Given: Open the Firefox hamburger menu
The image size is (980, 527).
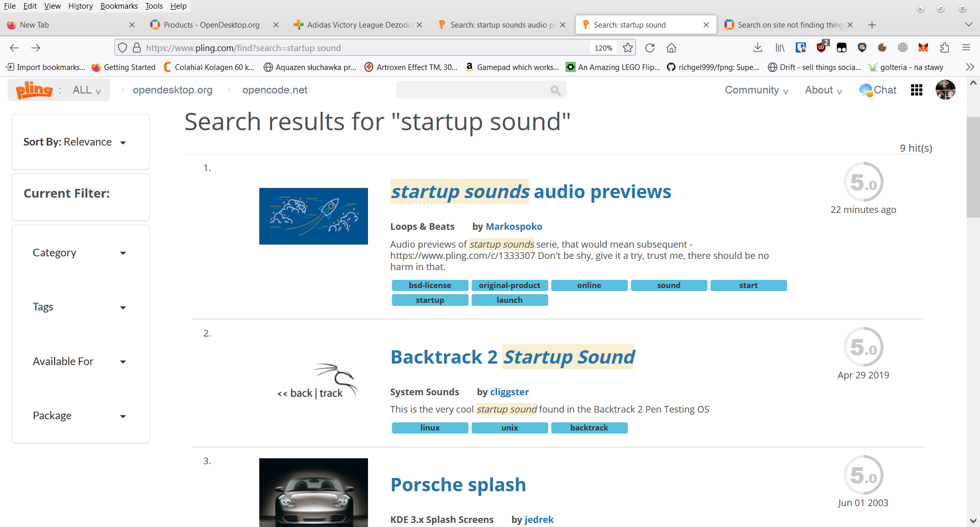Looking at the screenshot, I should [x=966, y=47].
